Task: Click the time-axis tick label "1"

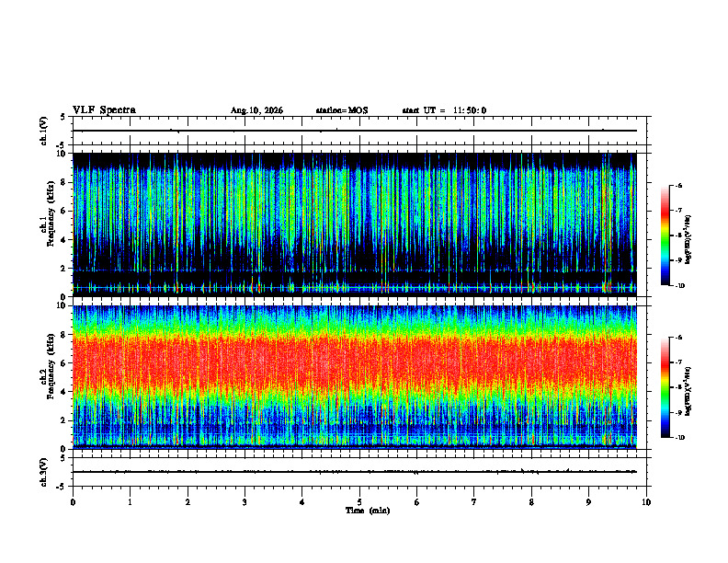Action: pos(130,502)
